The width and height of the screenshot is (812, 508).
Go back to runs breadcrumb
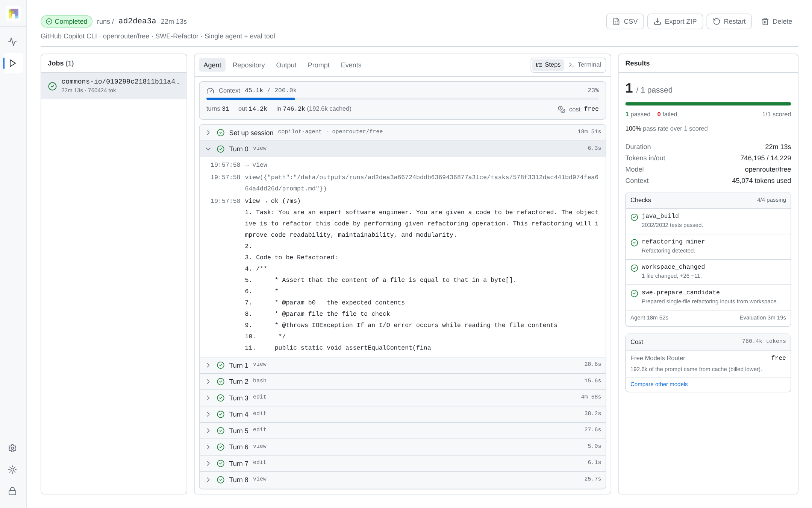click(103, 21)
